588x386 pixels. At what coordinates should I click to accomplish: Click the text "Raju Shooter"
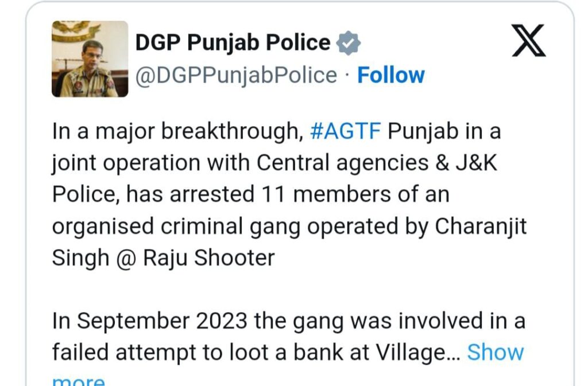[208, 258]
